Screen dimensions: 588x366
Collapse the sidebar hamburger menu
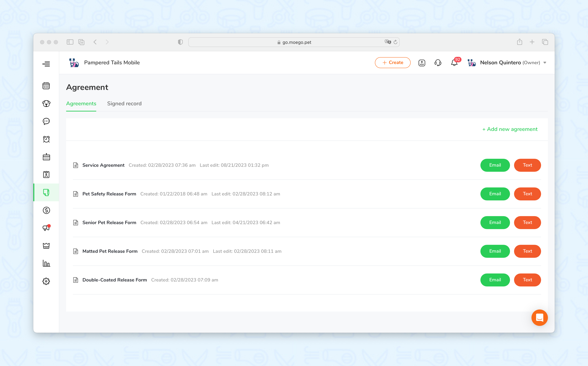[x=46, y=64]
